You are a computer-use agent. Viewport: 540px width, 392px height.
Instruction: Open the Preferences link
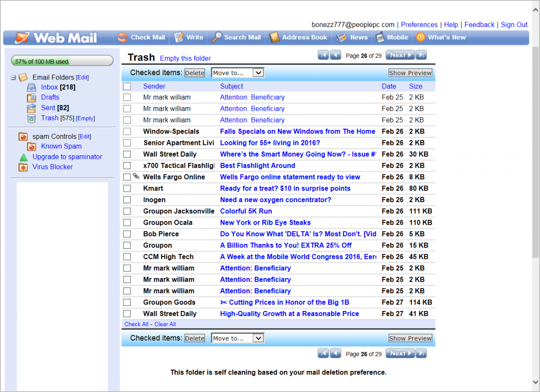pyautogui.click(x=419, y=25)
